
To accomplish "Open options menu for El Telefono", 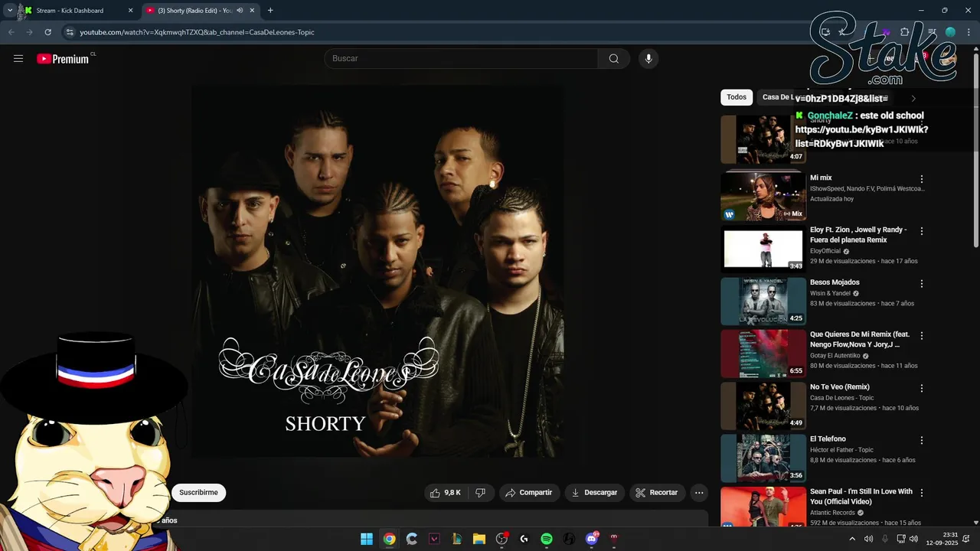I will click(x=922, y=441).
